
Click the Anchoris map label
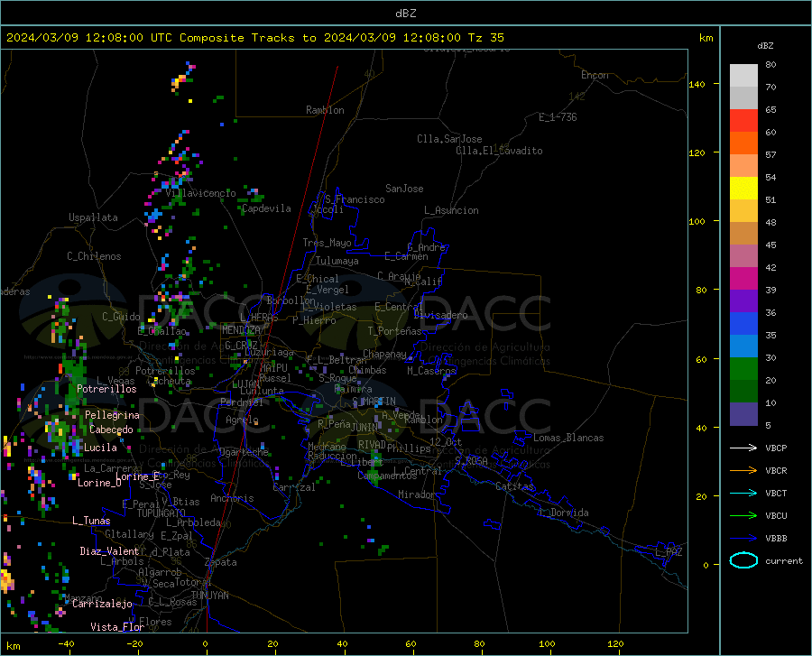pyautogui.click(x=232, y=498)
